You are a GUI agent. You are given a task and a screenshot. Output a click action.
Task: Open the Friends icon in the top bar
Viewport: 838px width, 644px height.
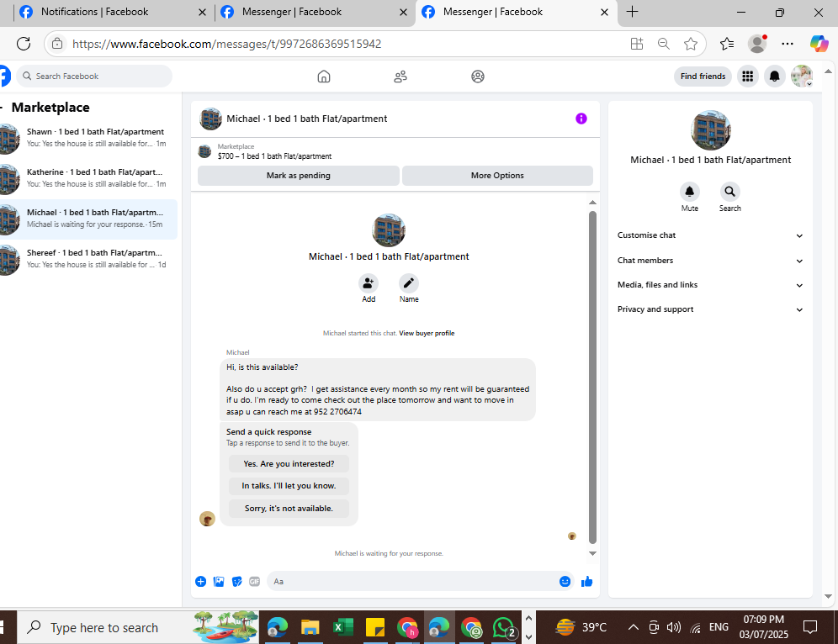pyautogui.click(x=400, y=77)
